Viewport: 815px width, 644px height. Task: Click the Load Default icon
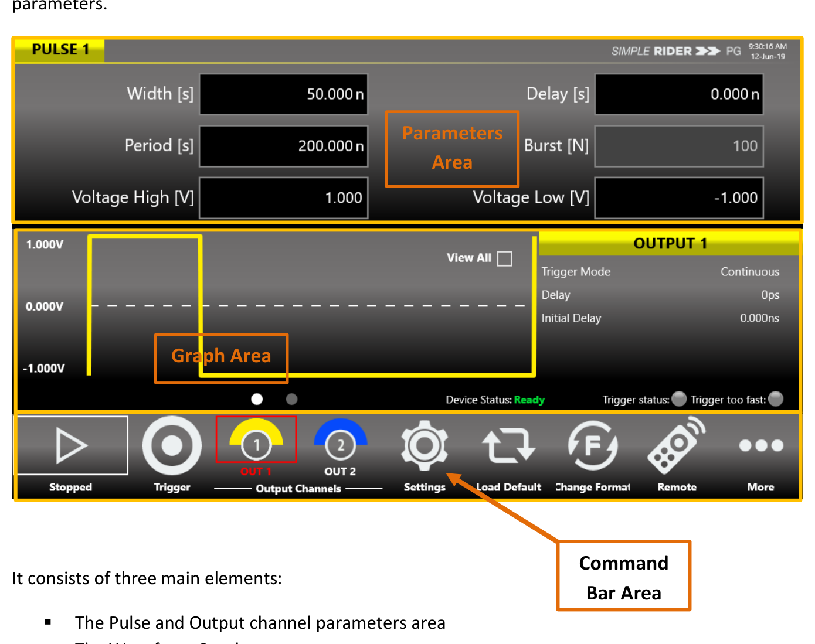coord(508,445)
